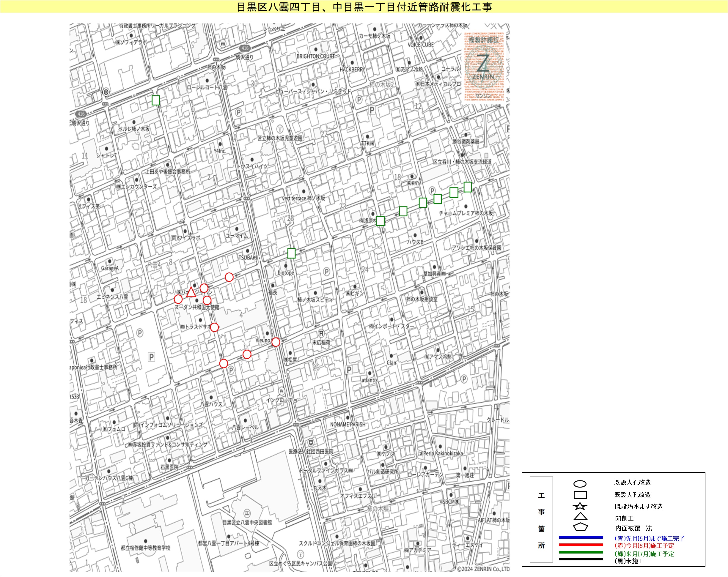Click the BRIGHTON COURT map label

pos(316,56)
